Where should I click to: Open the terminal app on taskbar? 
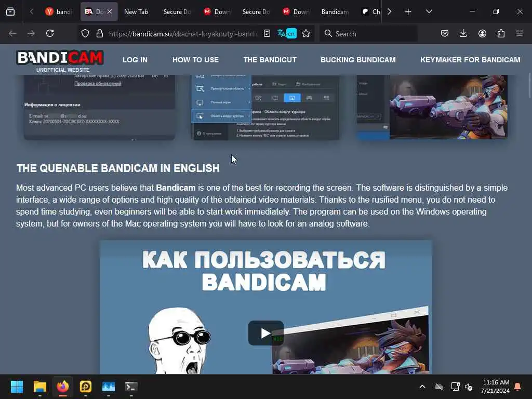(131, 387)
